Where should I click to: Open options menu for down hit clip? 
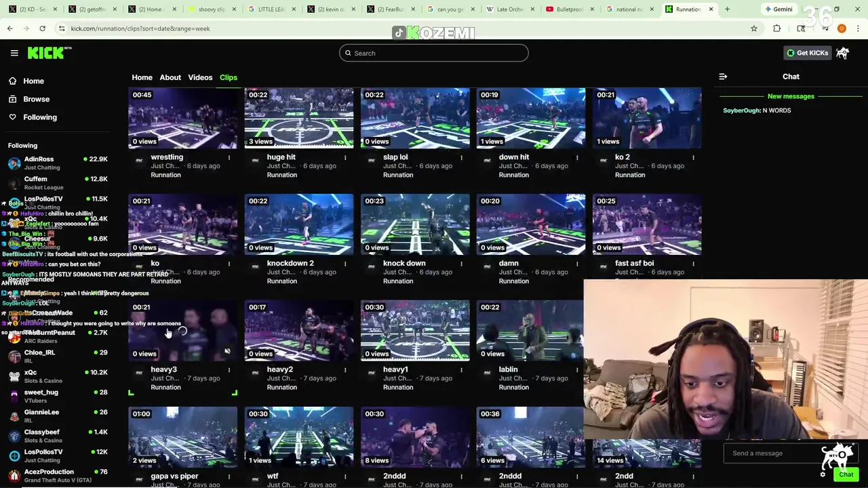[x=577, y=157]
